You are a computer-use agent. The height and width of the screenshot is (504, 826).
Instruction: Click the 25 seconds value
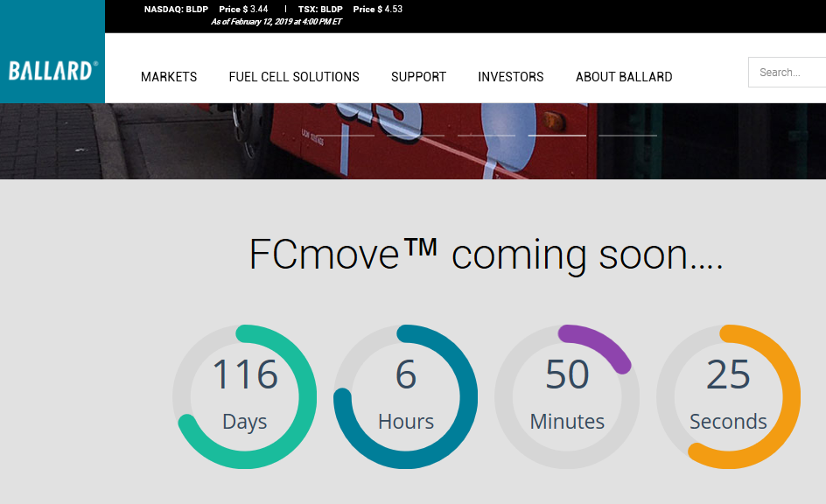point(728,374)
